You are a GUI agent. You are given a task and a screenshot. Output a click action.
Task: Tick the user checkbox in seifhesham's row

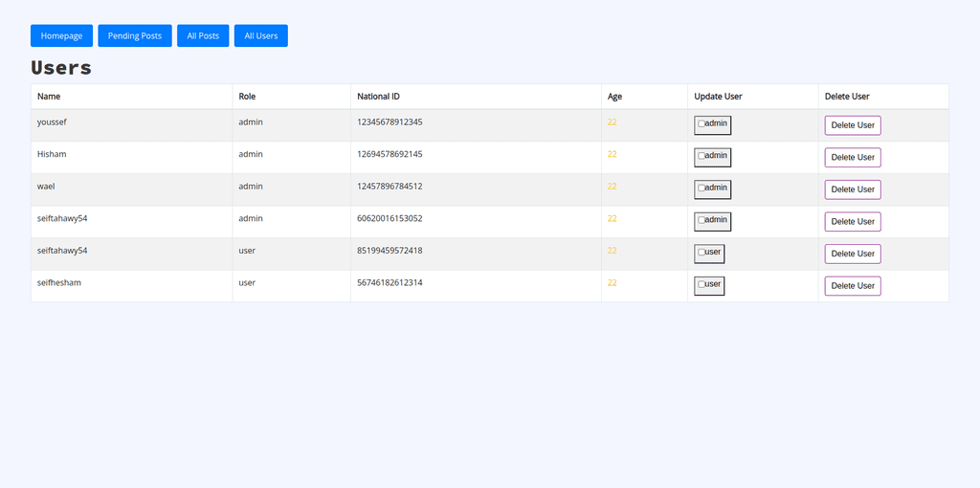click(702, 284)
